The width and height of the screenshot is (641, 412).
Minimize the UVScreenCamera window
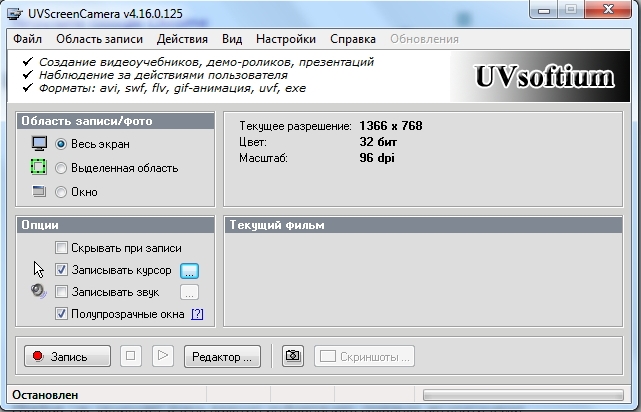tap(544, 10)
